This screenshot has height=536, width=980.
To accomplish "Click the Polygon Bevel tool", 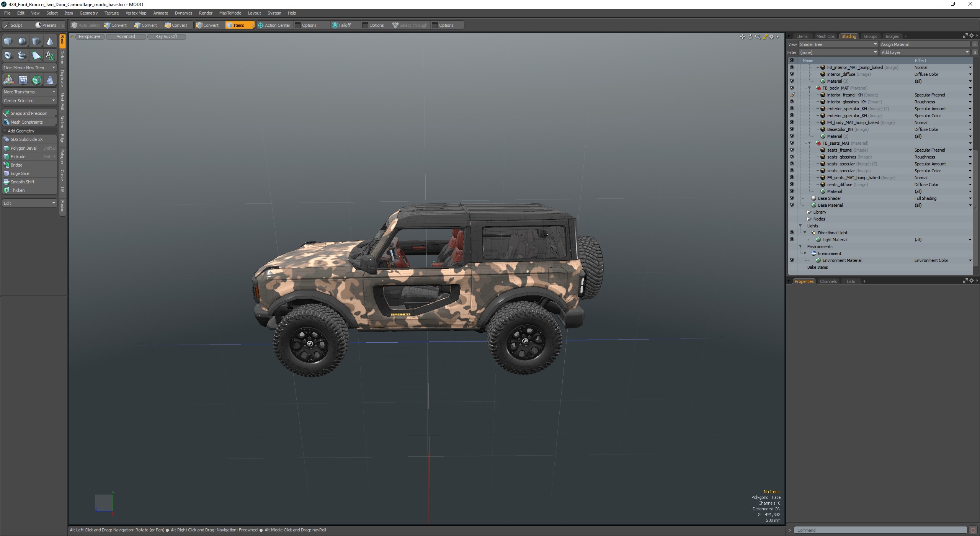I will pyautogui.click(x=29, y=148).
